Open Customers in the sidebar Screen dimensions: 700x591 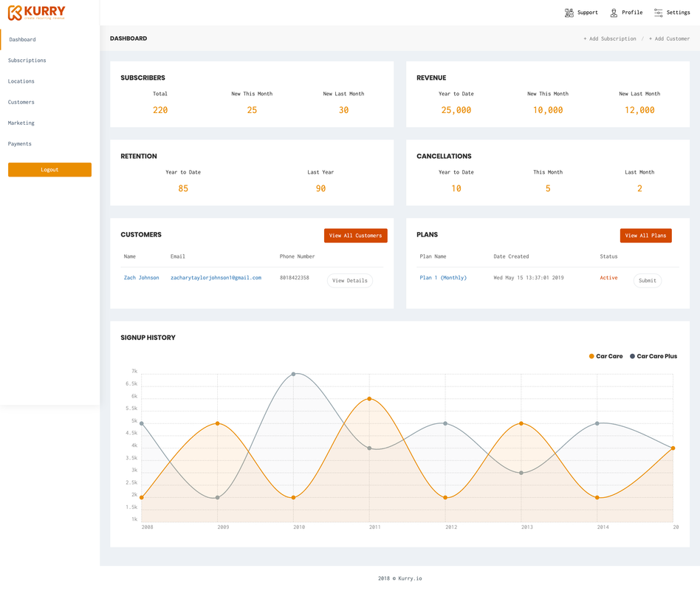(21, 102)
